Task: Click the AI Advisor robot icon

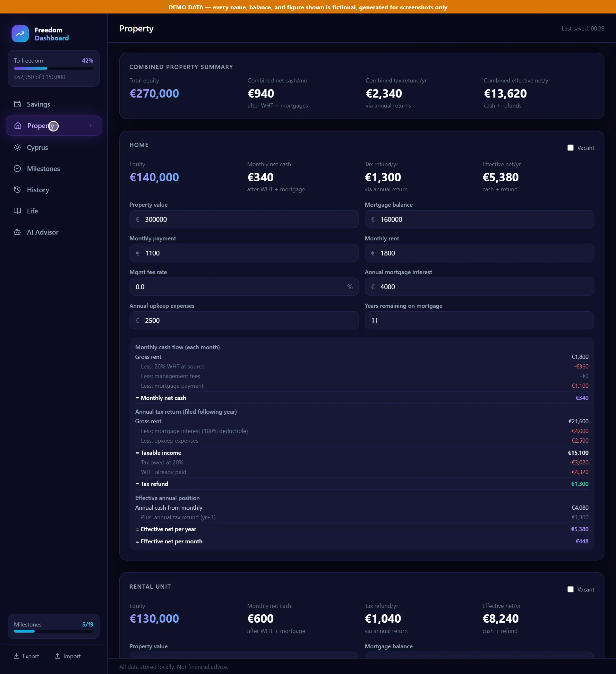Action: pos(17,232)
